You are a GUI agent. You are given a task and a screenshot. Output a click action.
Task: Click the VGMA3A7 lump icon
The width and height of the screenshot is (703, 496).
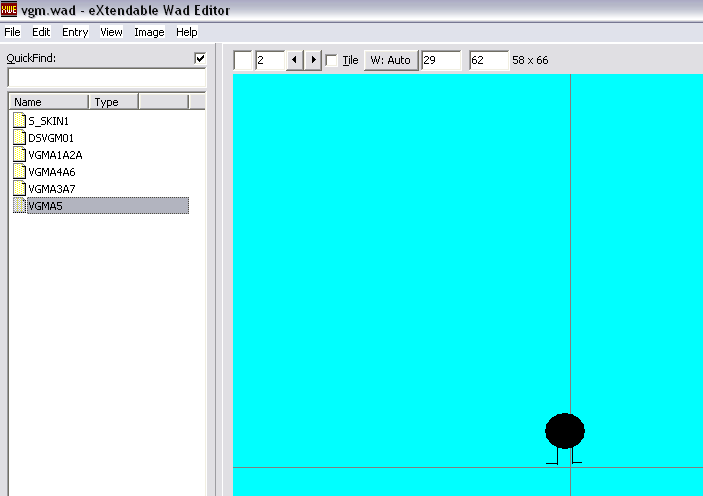pos(19,188)
